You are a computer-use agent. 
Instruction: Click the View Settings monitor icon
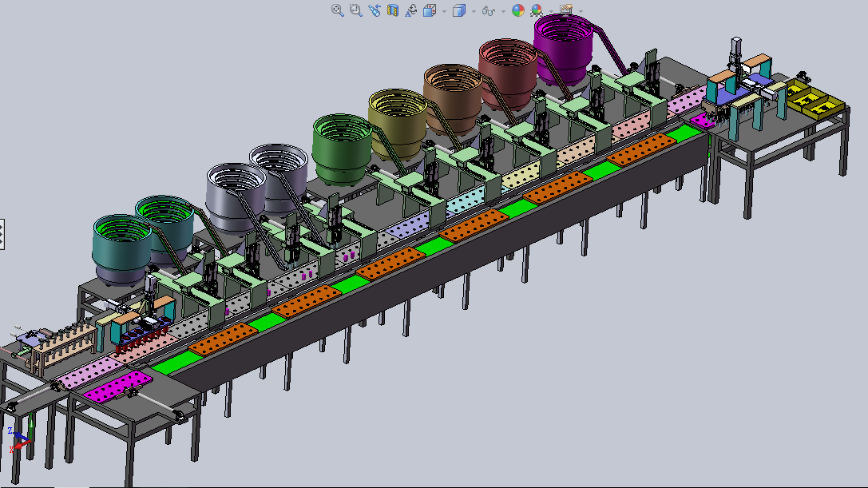tap(565, 10)
